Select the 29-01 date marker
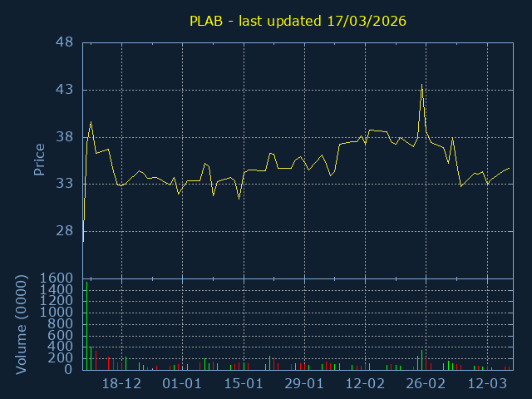The image size is (532, 399). [304, 384]
